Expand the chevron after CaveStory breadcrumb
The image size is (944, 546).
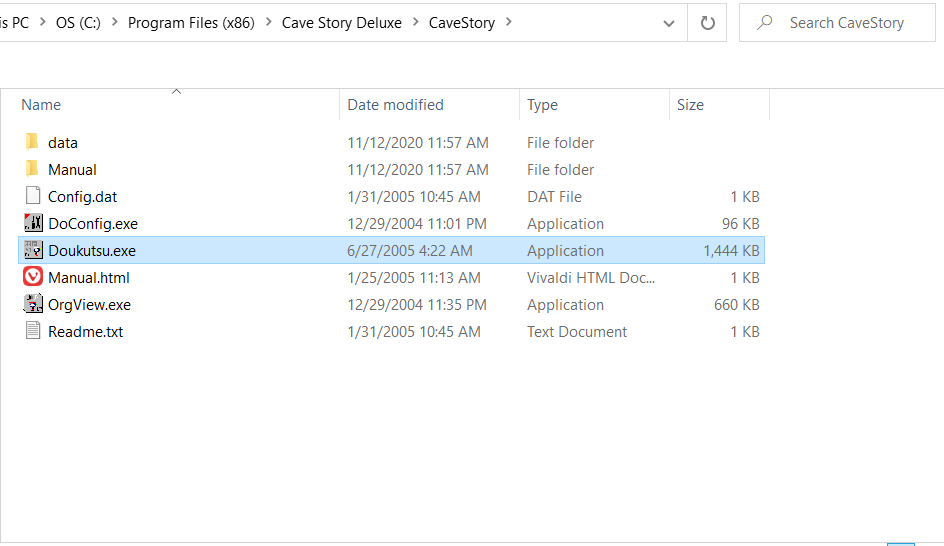pyautogui.click(x=509, y=22)
